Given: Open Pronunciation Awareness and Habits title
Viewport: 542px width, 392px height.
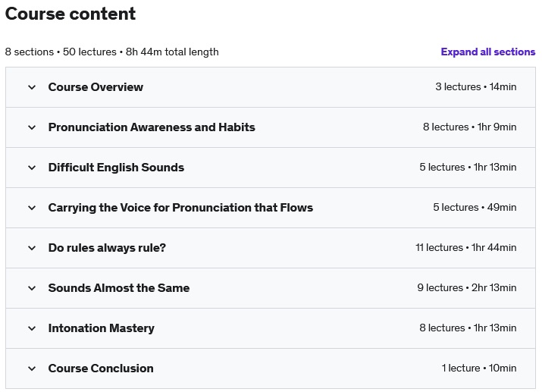Looking at the screenshot, I should [x=152, y=127].
